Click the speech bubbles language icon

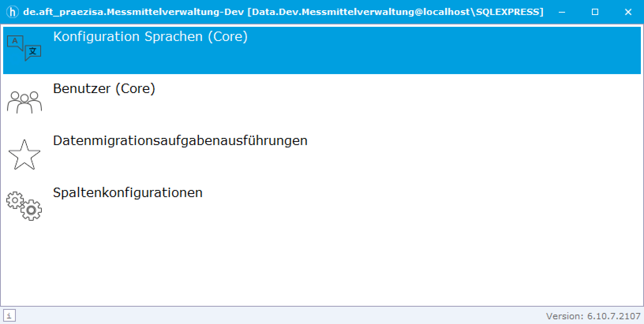click(24, 48)
